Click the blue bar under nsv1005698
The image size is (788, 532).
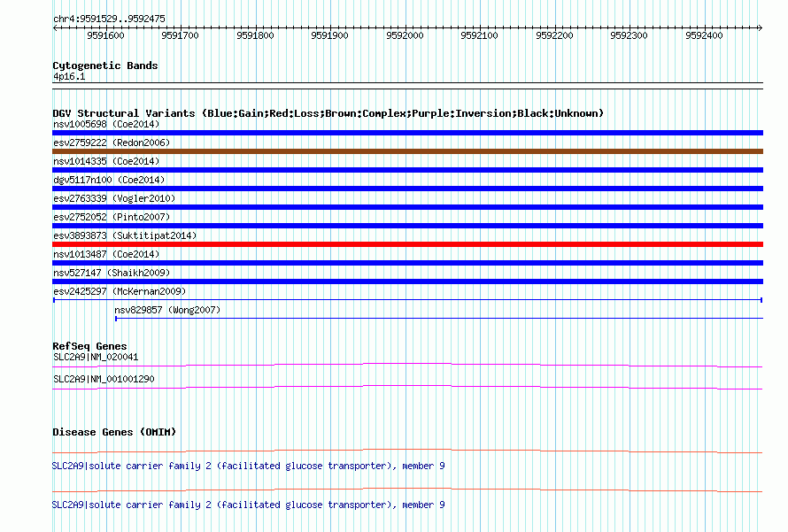pos(407,133)
